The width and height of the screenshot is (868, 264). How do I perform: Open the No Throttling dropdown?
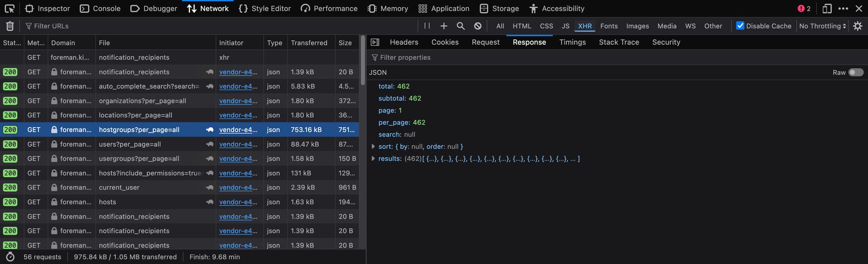point(822,26)
